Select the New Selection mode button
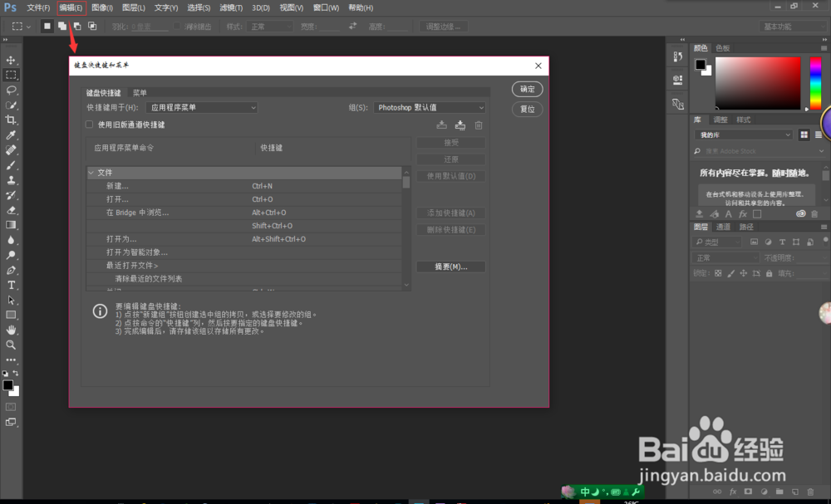Screen dimensions: 831x504 (47, 26)
